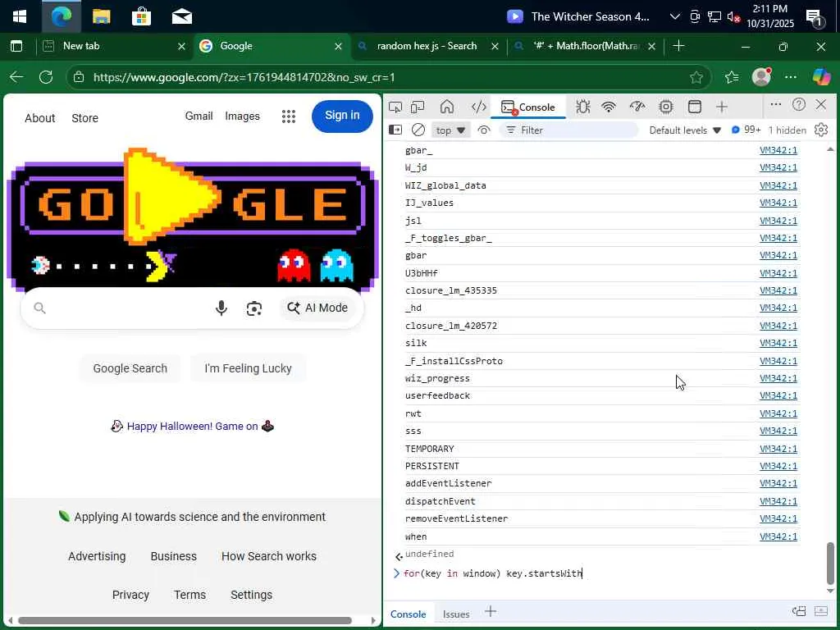
Task: Toggle device emulation in DevTools
Action: point(418,107)
